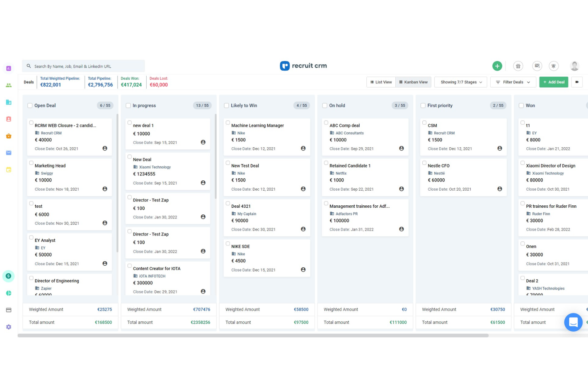The image size is (588, 392).
Task: Open Management trainees for Adf... deal
Action: pos(360,207)
